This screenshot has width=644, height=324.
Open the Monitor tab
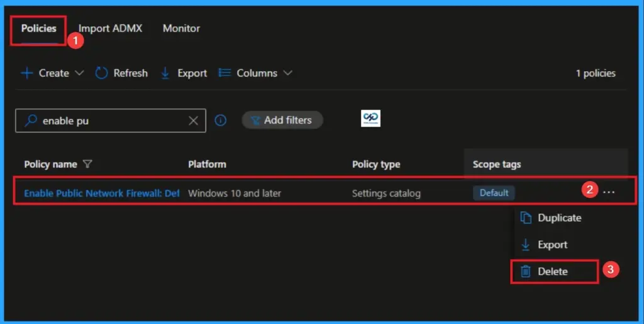(181, 28)
